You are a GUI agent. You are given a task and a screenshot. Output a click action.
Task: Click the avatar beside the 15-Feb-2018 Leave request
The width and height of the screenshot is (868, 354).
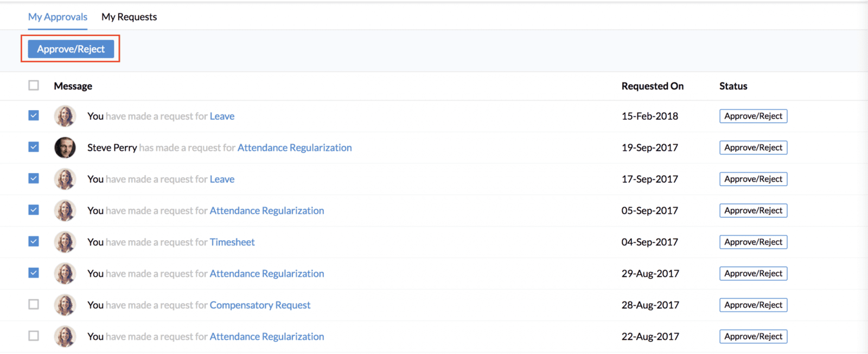tap(65, 116)
